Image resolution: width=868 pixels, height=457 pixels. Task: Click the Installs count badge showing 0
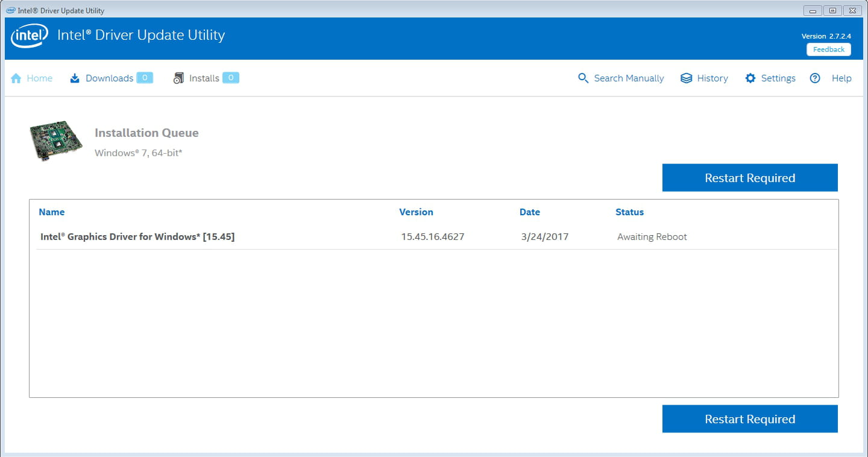pos(231,78)
